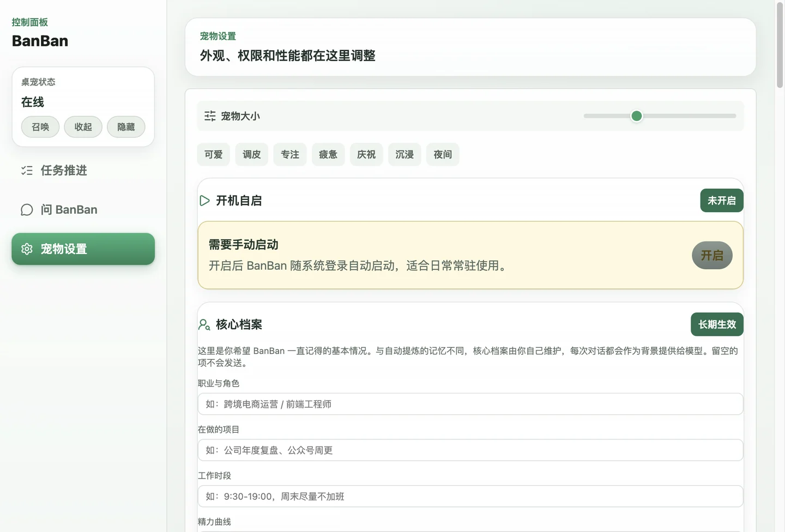
Task: Focus the 职业与角色 input field
Action: click(470, 404)
